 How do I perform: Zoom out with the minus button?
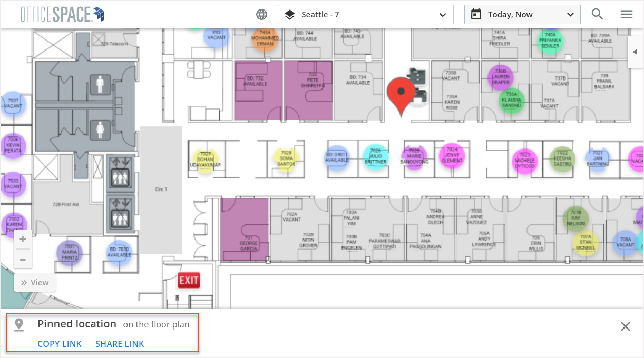[23, 259]
